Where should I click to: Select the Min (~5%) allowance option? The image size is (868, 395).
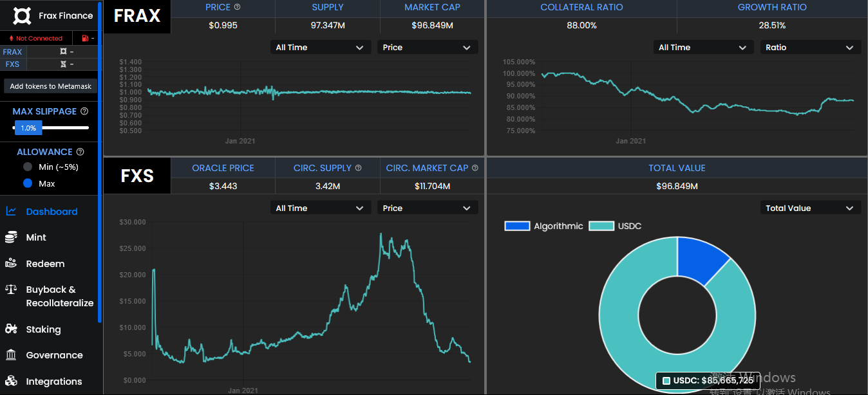28,167
